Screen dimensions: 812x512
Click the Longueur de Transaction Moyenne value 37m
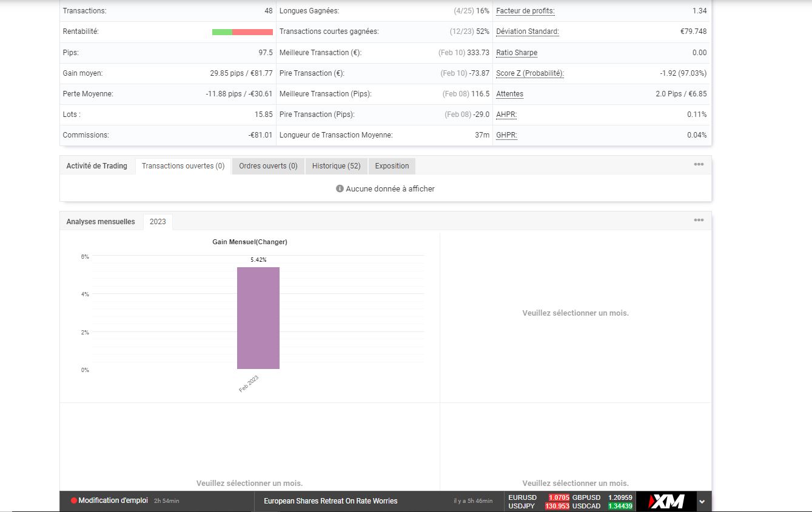(x=482, y=135)
